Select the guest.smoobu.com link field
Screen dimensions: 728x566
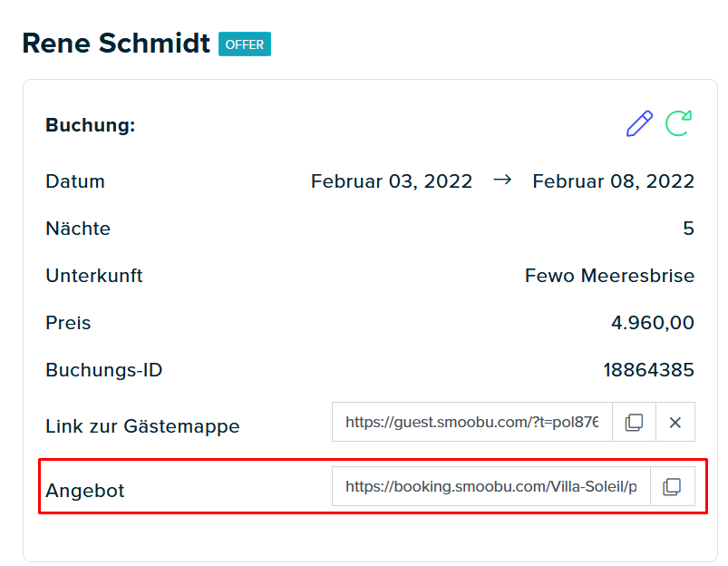tap(472, 422)
